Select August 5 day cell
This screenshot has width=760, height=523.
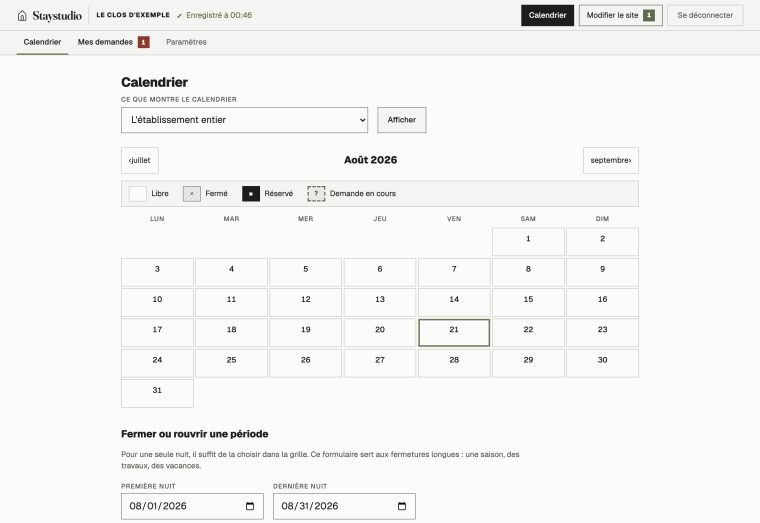click(x=305, y=272)
